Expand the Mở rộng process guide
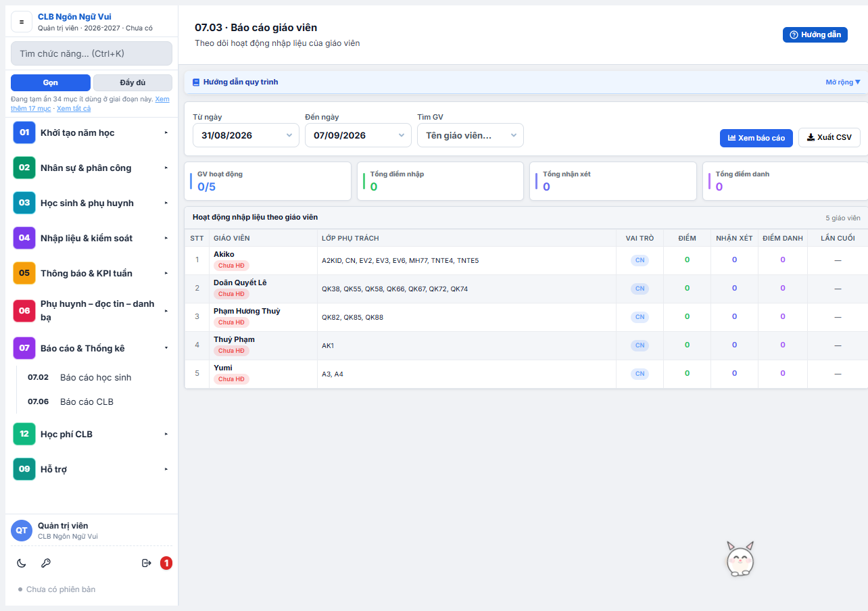This screenshot has height=611, width=868. tap(843, 82)
